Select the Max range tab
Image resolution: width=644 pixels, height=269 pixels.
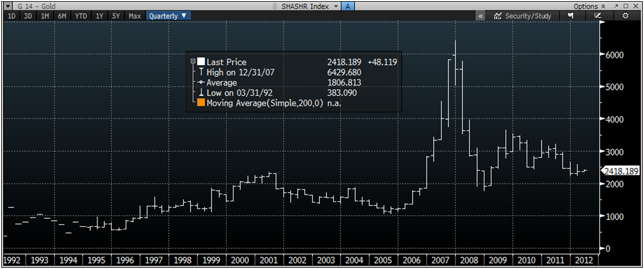[x=135, y=16]
